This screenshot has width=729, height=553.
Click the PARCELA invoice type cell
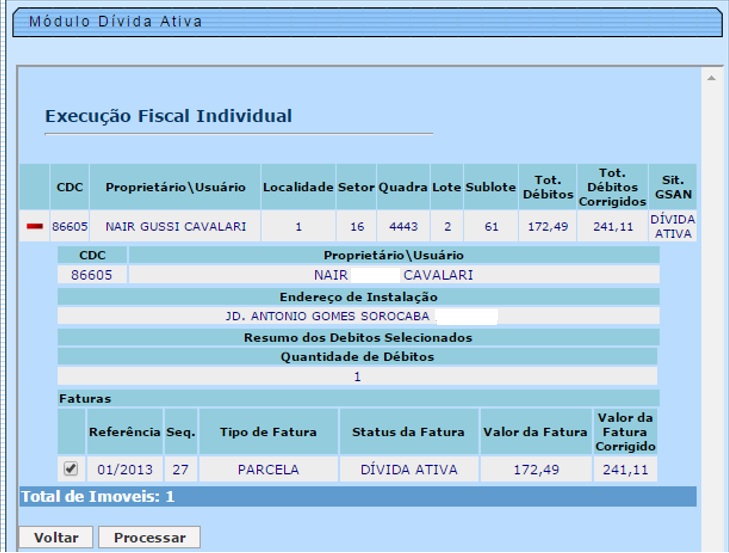pyautogui.click(x=268, y=469)
